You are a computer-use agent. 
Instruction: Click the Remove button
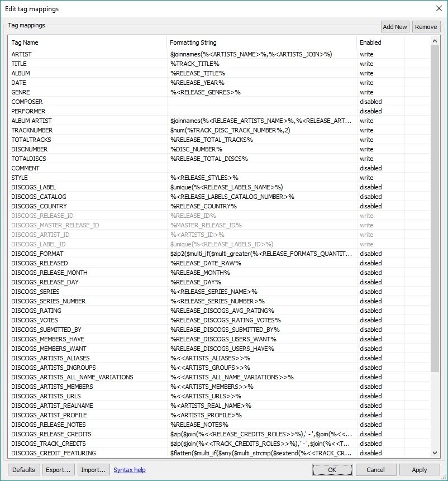[426, 27]
